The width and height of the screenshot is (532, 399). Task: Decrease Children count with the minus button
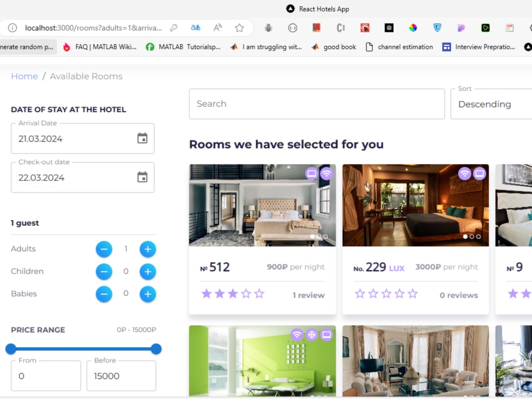click(x=104, y=271)
